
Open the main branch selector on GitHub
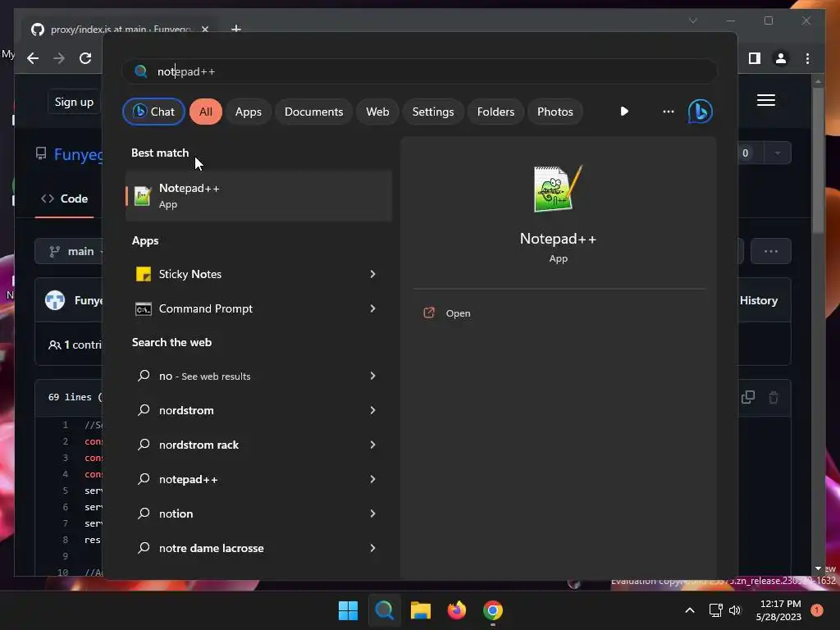(x=69, y=251)
